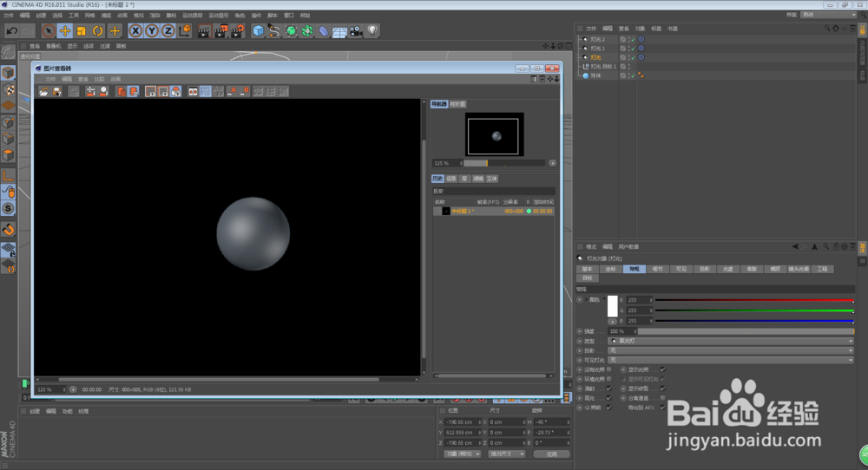Click the Camera icon in main toolbar
Viewport: 868px width, 470px height.
pyautogui.click(x=356, y=31)
